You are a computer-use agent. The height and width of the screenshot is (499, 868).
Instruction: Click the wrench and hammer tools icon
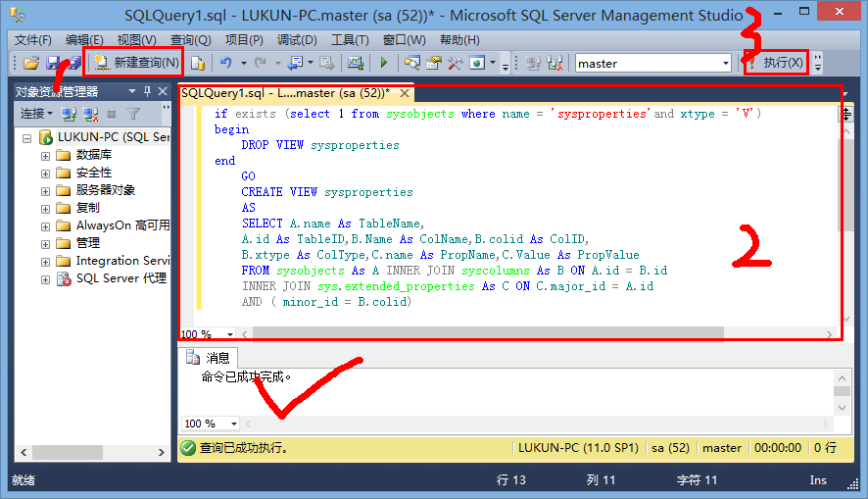coord(455,63)
